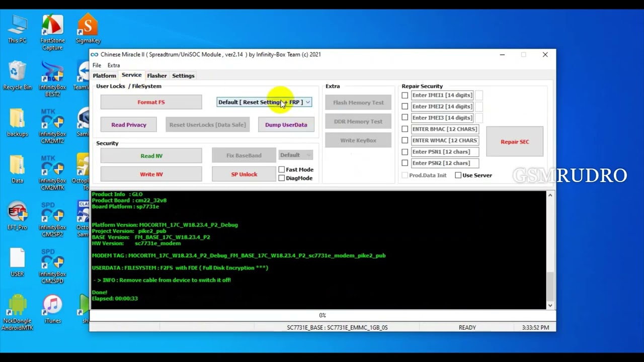Open SigmaKey desktop shortcut
Screen dimensions: 644x362
coord(88,29)
